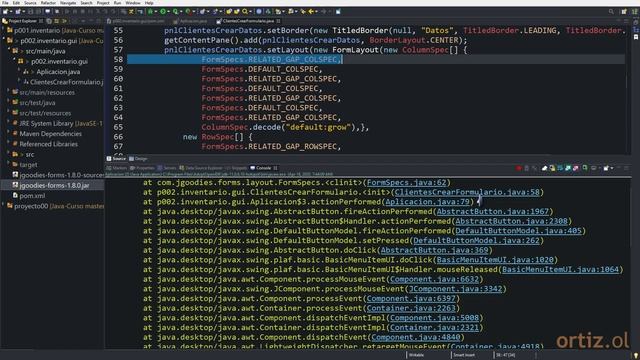Screen dimensions: 640x360
Task: Click the "default:grow" string on line 65
Action: [318, 127]
